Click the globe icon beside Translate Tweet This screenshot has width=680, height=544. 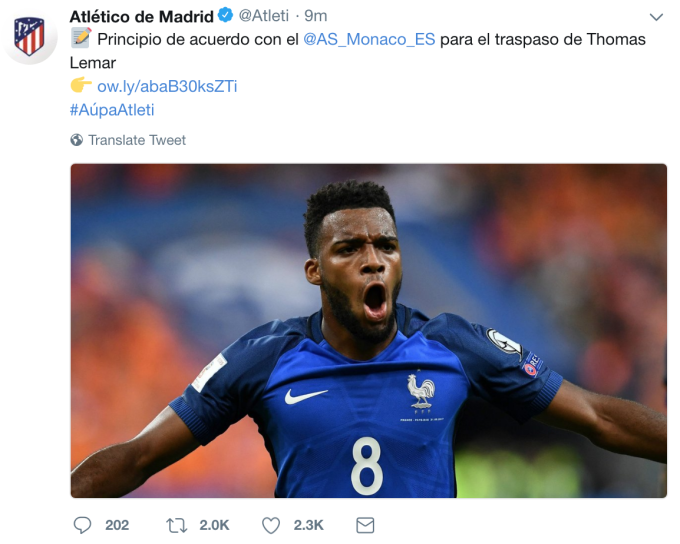[x=77, y=140]
